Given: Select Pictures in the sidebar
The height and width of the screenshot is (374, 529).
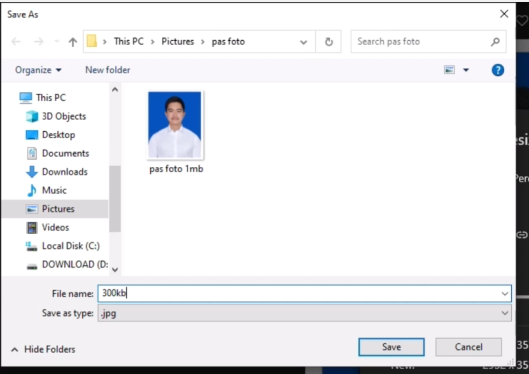Looking at the screenshot, I should pos(55,209).
